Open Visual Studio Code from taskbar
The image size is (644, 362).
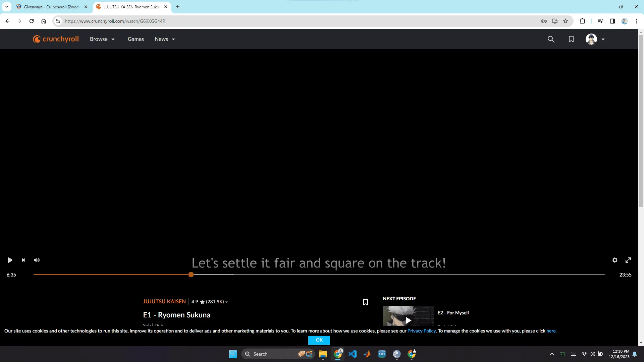[x=353, y=354]
